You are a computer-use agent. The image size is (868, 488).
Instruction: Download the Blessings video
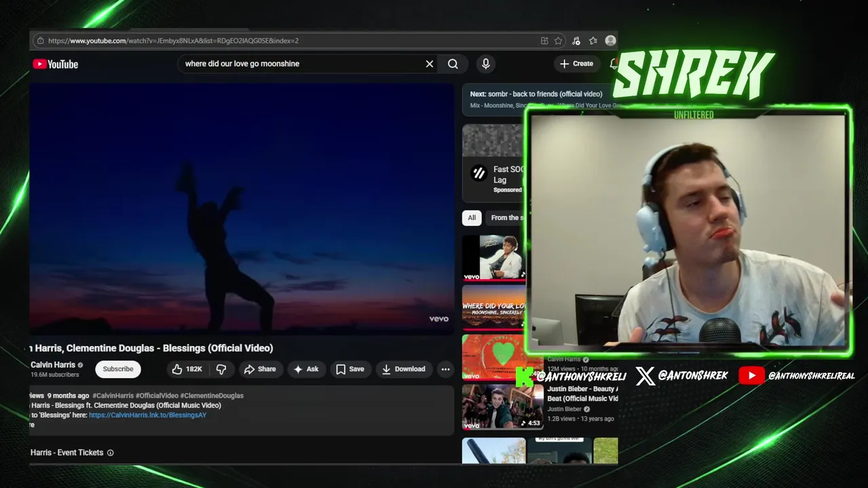[x=403, y=369]
